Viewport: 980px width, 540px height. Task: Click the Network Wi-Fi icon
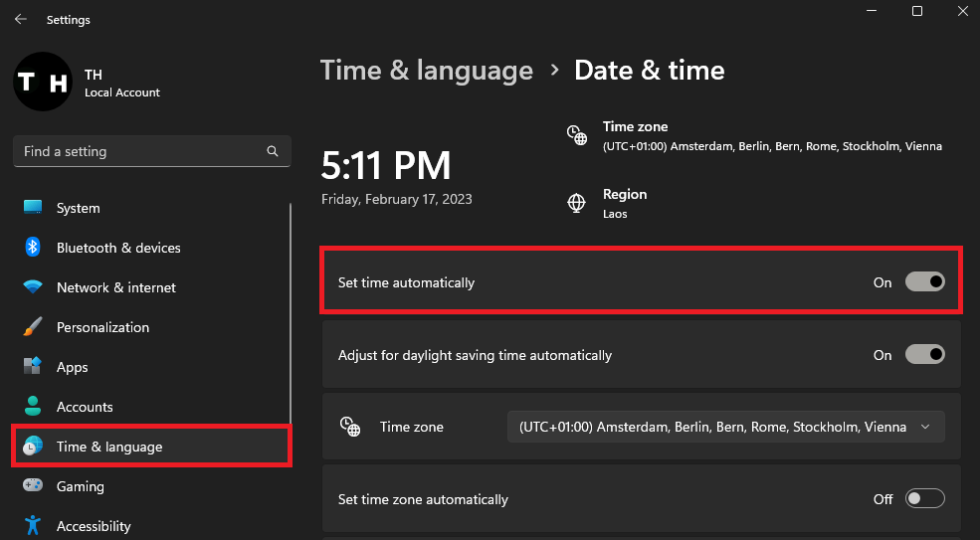(33, 287)
